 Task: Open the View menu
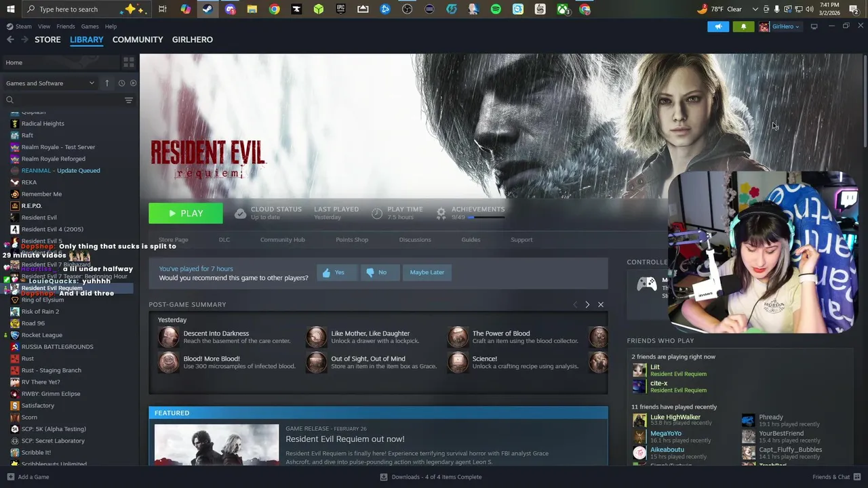click(x=44, y=26)
